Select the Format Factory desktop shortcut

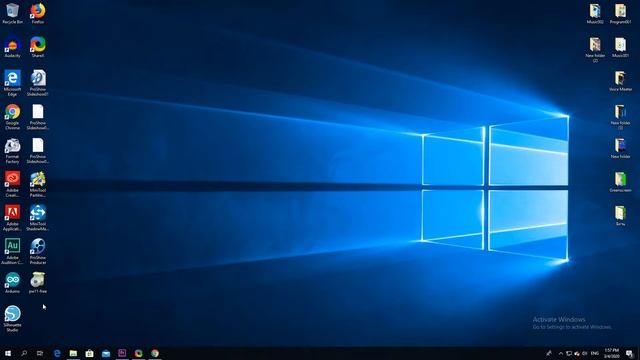click(12, 151)
